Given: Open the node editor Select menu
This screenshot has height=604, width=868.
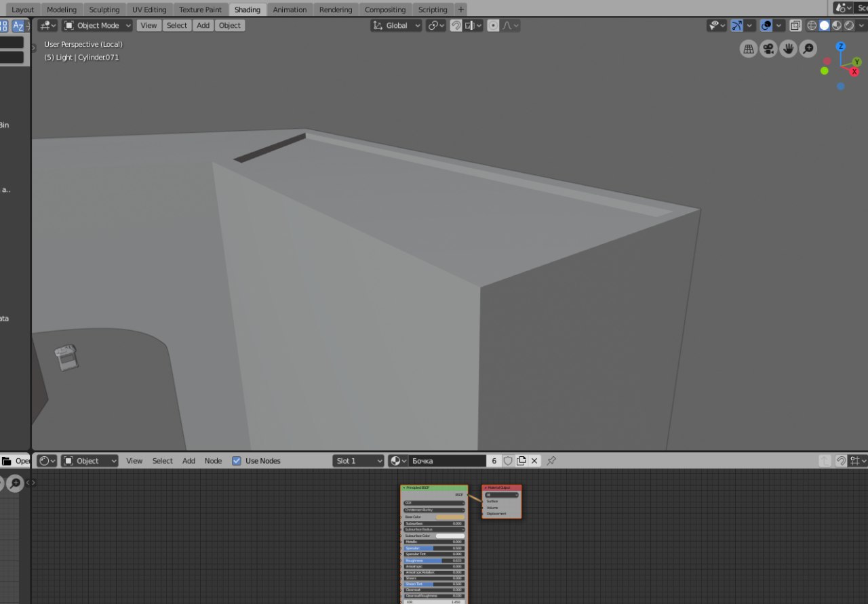Looking at the screenshot, I should (163, 461).
